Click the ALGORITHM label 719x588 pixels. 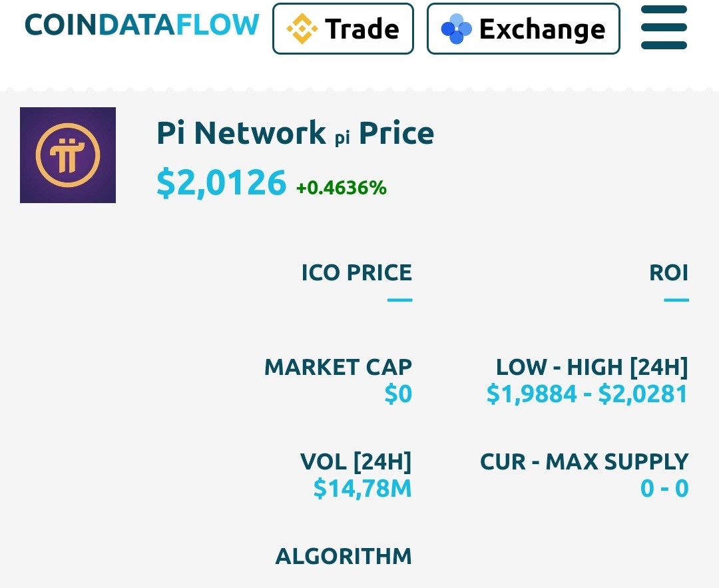[x=344, y=556]
